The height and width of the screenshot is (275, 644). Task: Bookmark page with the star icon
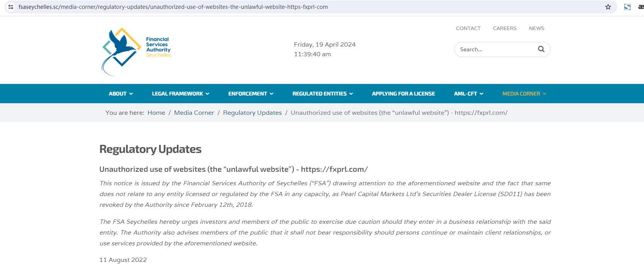coord(608,7)
